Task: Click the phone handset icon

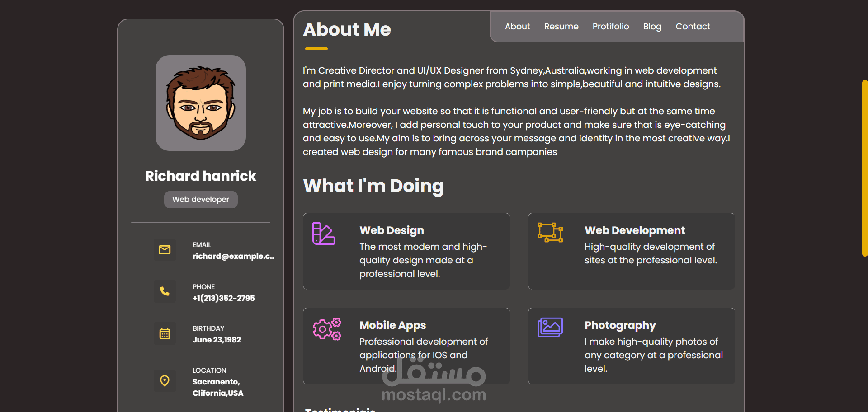Action: pos(165,291)
